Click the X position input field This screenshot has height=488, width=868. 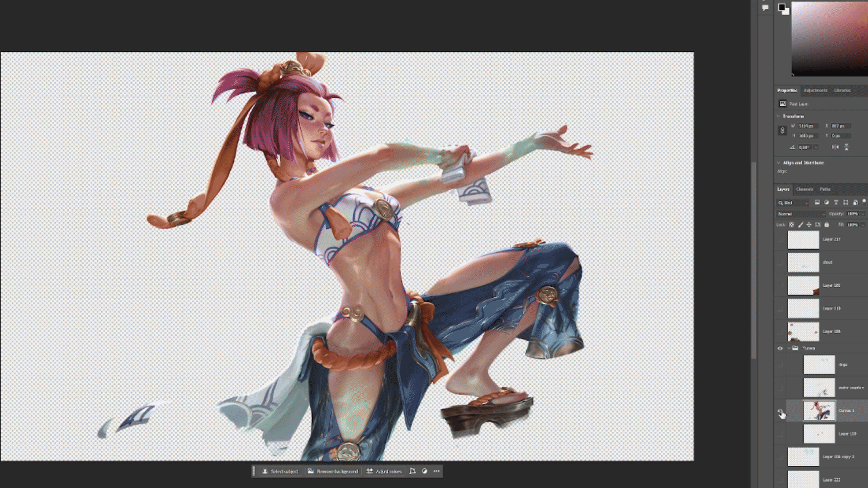coord(841,125)
